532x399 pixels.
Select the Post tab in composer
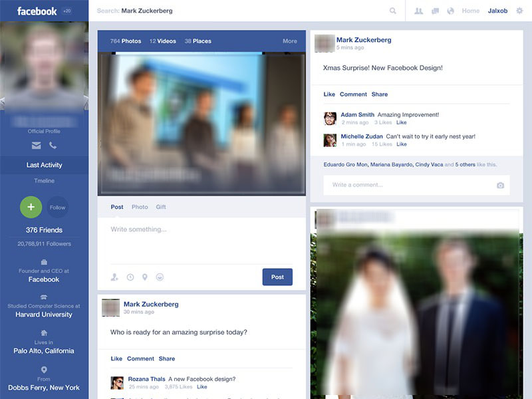tap(117, 207)
